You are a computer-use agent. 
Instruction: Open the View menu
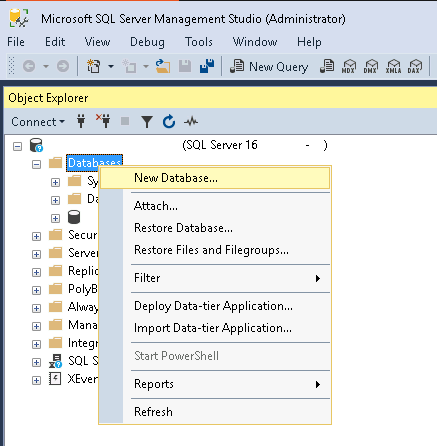tap(97, 42)
